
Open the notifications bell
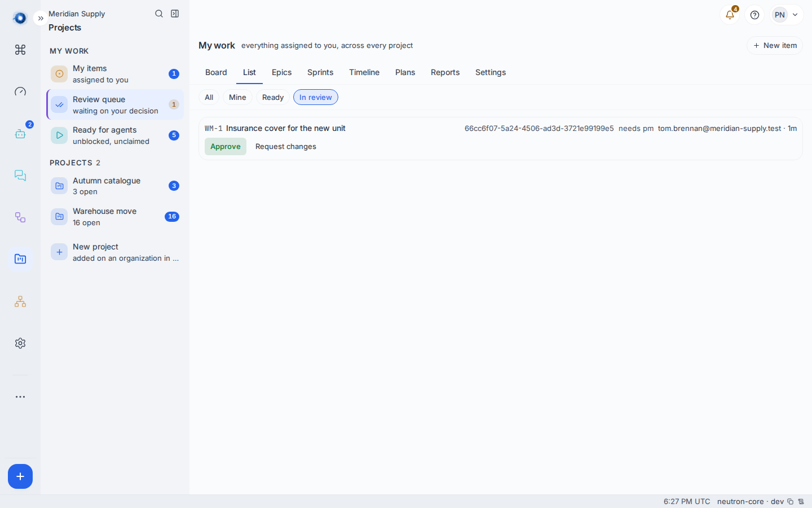(x=730, y=15)
